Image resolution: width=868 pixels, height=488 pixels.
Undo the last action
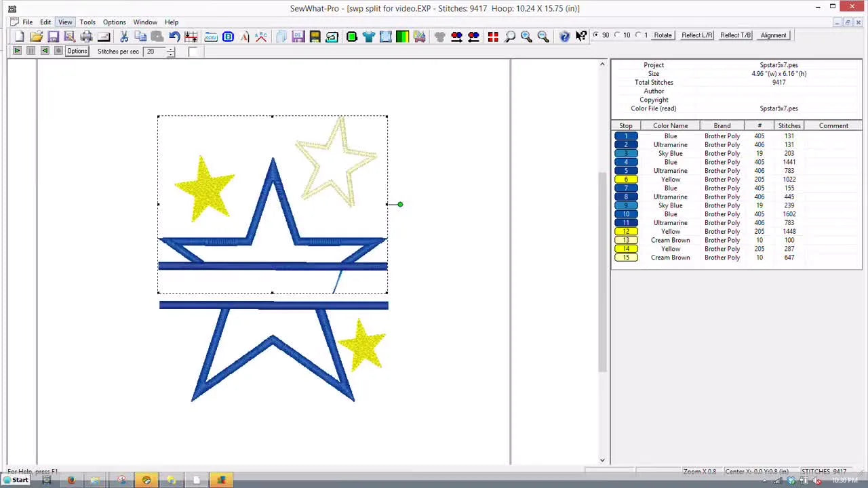click(x=174, y=36)
